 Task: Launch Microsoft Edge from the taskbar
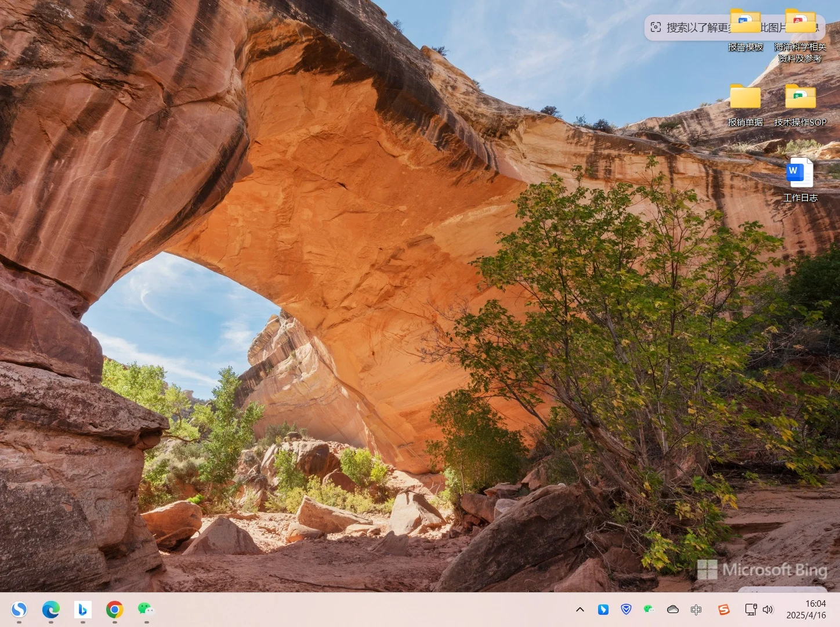click(51, 609)
